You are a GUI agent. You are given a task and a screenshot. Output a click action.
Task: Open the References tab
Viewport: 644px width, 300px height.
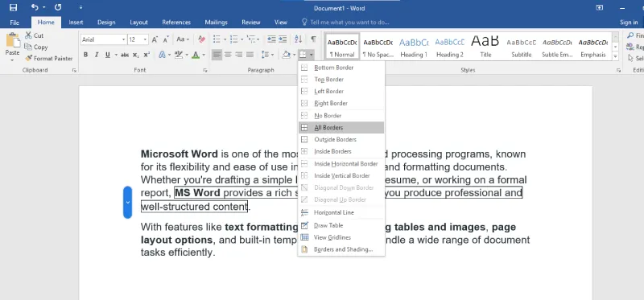(176, 23)
